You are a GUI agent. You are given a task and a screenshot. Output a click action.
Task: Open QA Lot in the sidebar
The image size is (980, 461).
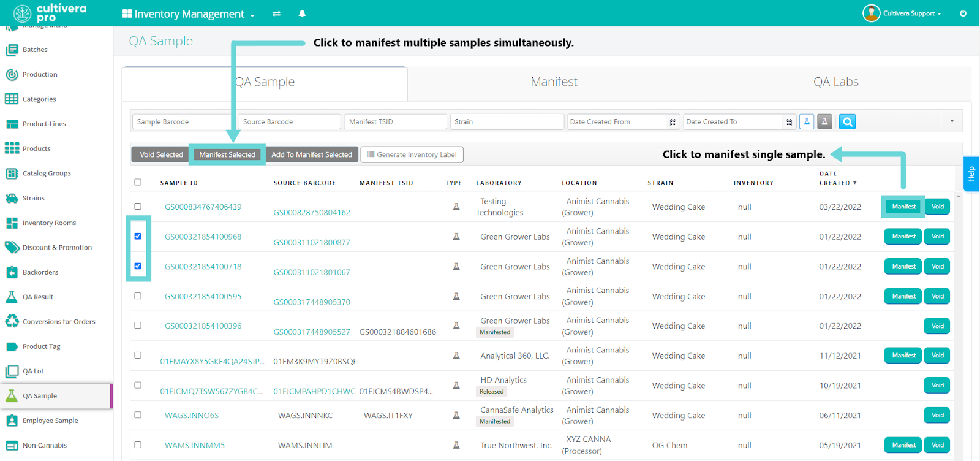(x=33, y=371)
